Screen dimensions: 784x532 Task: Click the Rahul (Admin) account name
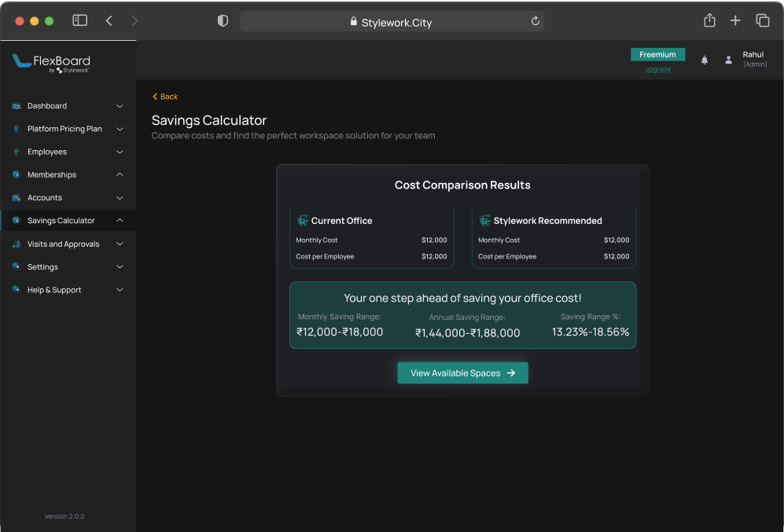click(x=754, y=59)
